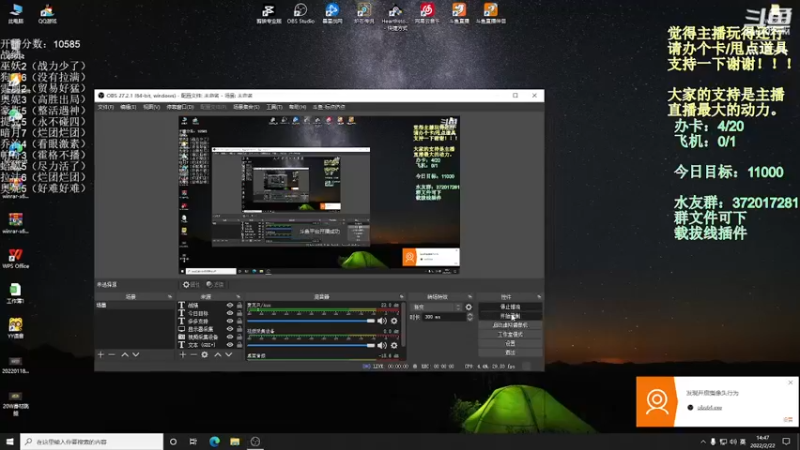Click the Windows taskbar search box
The image size is (800, 450).
click(x=92, y=441)
